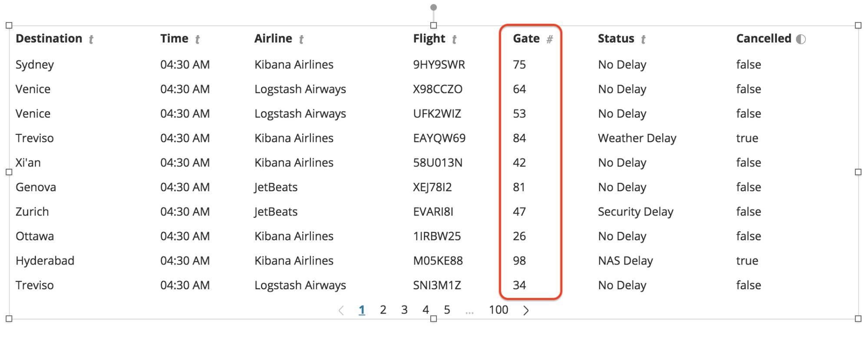The width and height of the screenshot is (868, 350).
Task: Go to the next page arrow
Action: point(526,311)
